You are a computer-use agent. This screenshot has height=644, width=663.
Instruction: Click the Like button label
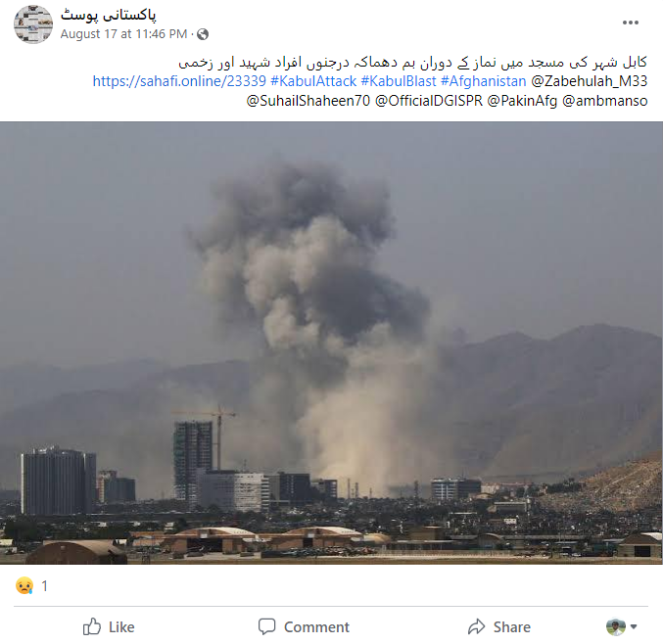[x=121, y=627]
